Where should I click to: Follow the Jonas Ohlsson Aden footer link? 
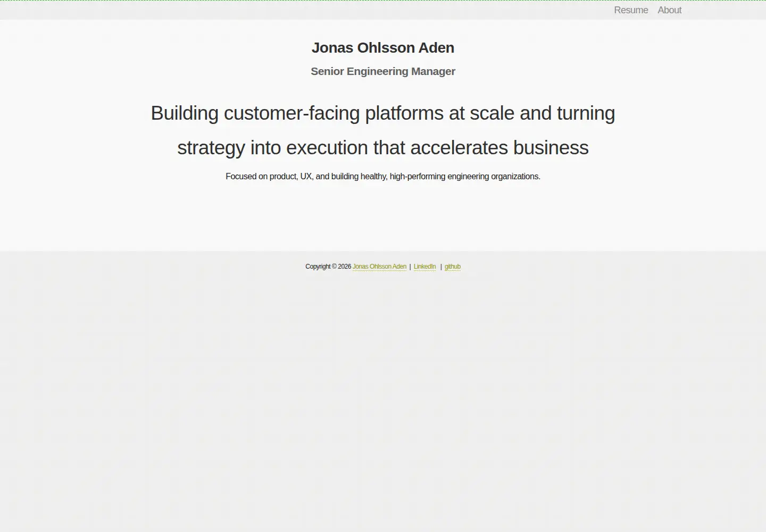point(379,267)
